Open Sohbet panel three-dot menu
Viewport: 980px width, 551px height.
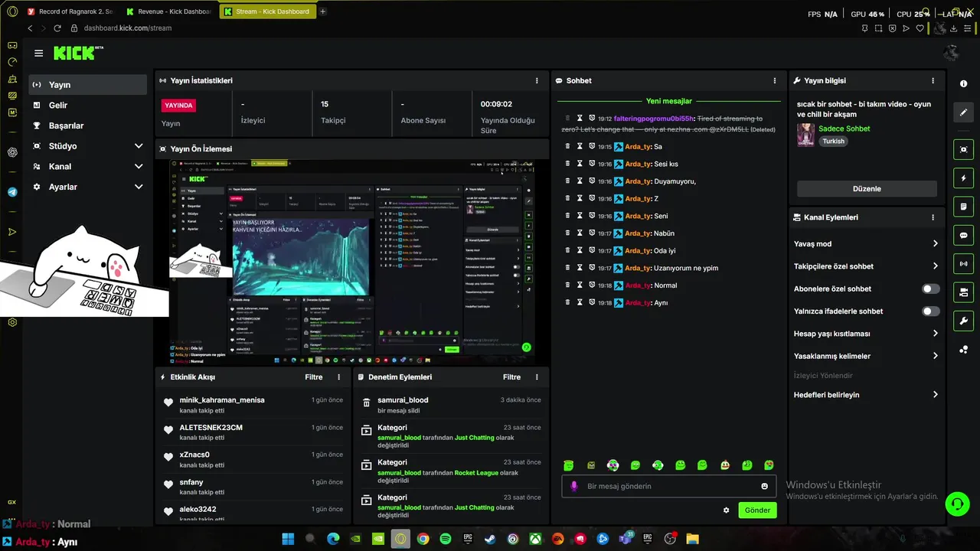(x=775, y=80)
